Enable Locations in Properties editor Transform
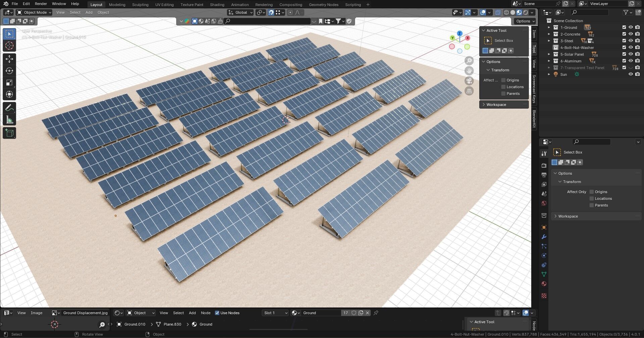Screen dimensions: 644x338 click(592, 199)
